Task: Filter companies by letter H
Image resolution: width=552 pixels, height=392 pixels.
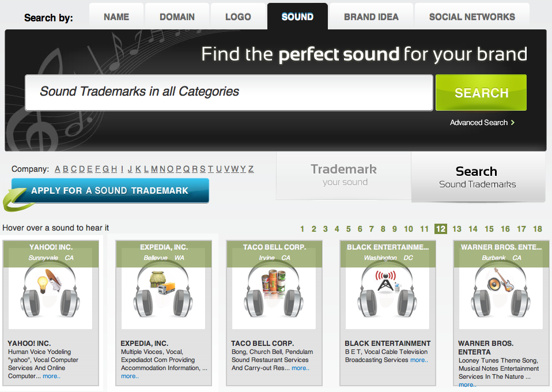Action: [x=114, y=169]
